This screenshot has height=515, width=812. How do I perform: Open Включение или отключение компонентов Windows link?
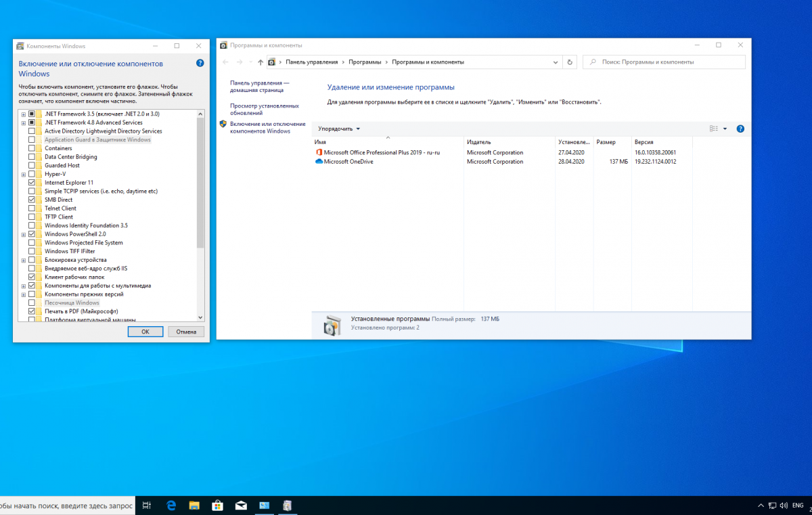point(267,127)
